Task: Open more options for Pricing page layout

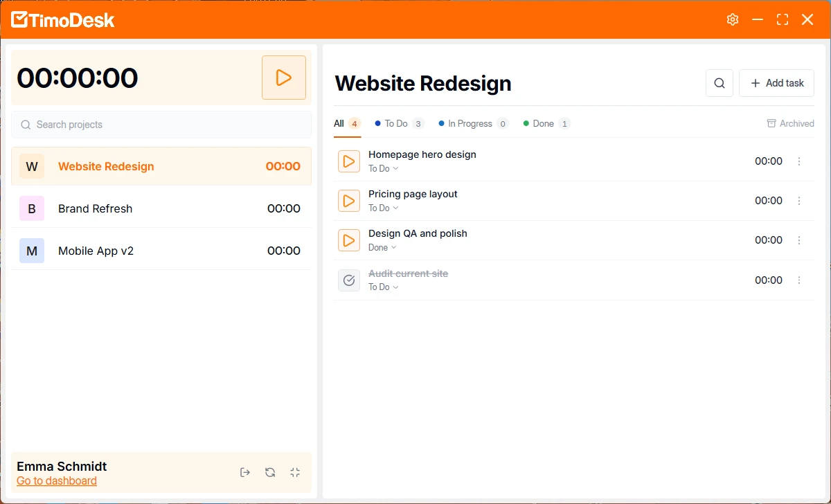Action: click(799, 201)
